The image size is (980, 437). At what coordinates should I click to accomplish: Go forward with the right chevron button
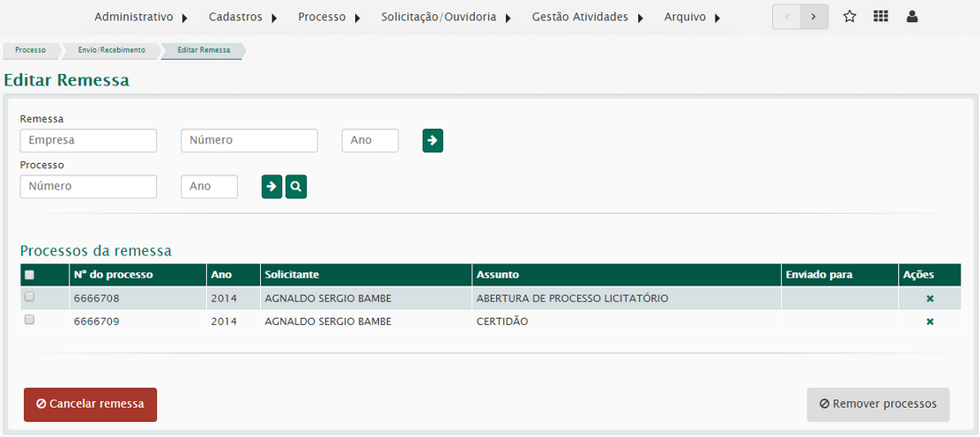tap(814, 17)
